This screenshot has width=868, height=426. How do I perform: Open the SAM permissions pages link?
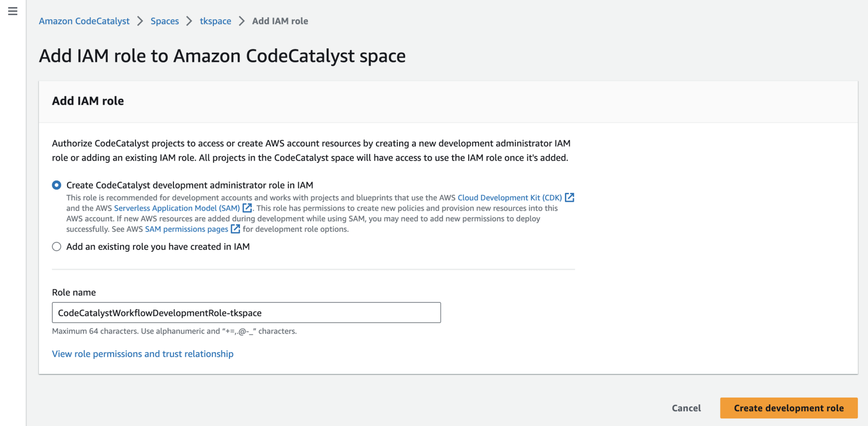point(186,229)
